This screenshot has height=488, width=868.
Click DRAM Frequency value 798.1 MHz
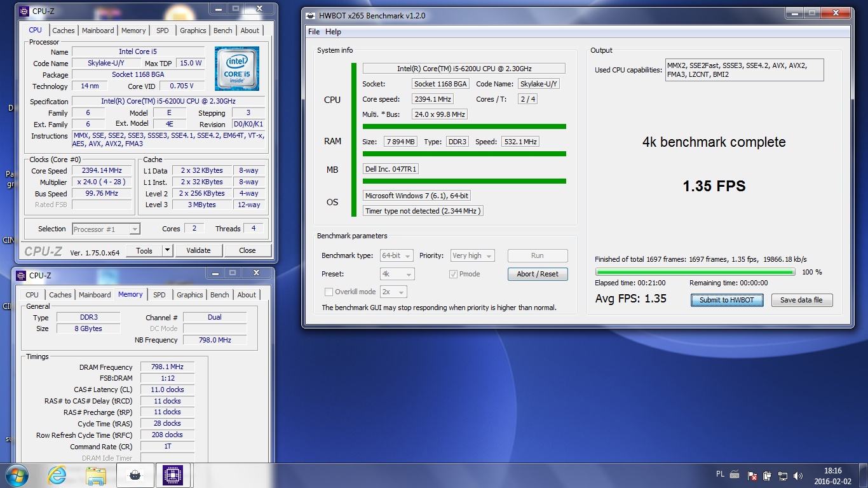pyautogui.click(x=167, y=367)
